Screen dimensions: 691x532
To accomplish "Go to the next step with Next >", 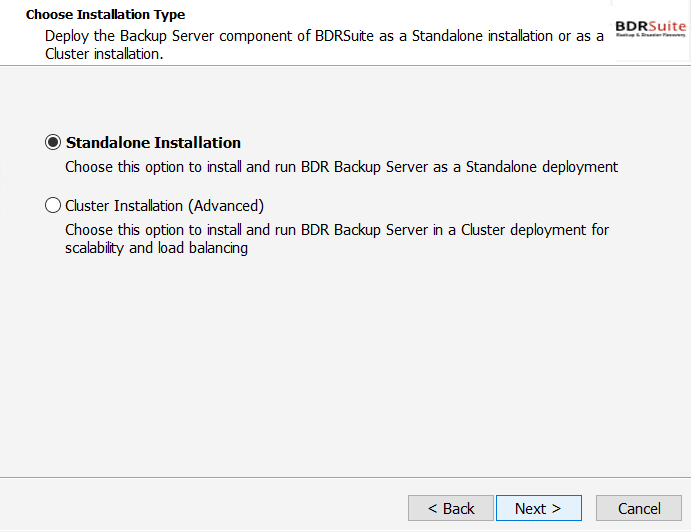I will click(539, 508).
